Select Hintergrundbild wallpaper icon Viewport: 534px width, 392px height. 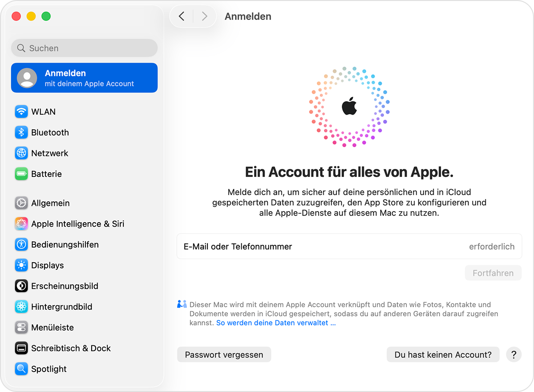tap(21, 307)
